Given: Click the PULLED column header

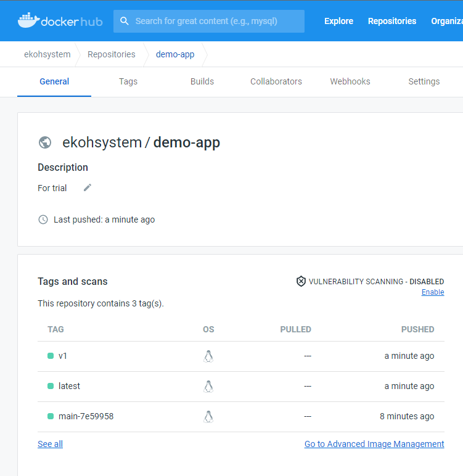Looking at the screenshot, I should tap(295, 329).
